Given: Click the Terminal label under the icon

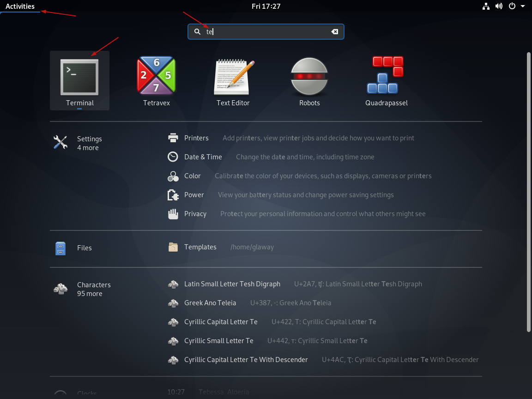Looking at the screenshot, I should pos(80,103).
